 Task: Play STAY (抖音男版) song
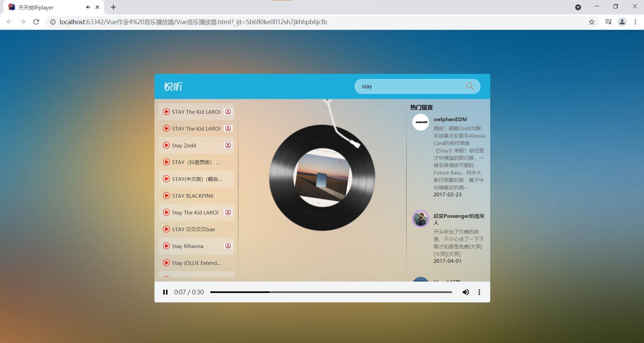click(x=166, y=162)
